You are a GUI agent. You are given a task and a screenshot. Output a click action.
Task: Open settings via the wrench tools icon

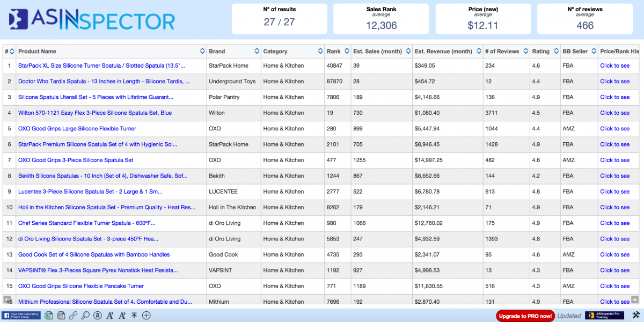pos(636,316)
